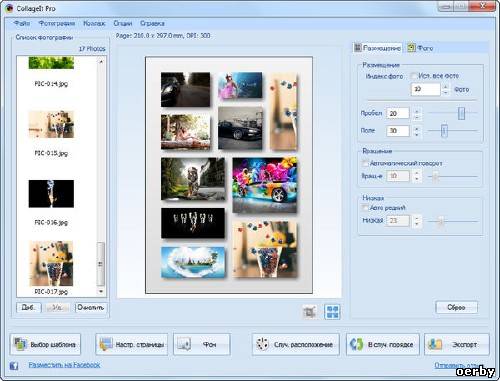Select the PIC-016.jpg thumbnail in list
The height and width of the screenshot is (381, 500).
tap(51, 194)
